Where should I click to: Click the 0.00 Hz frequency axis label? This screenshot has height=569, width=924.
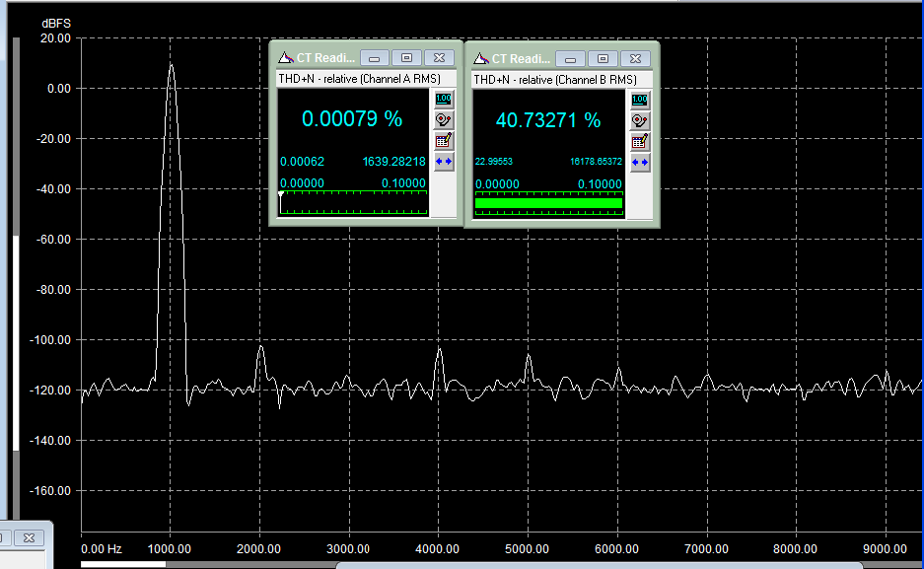click(102, 549)
